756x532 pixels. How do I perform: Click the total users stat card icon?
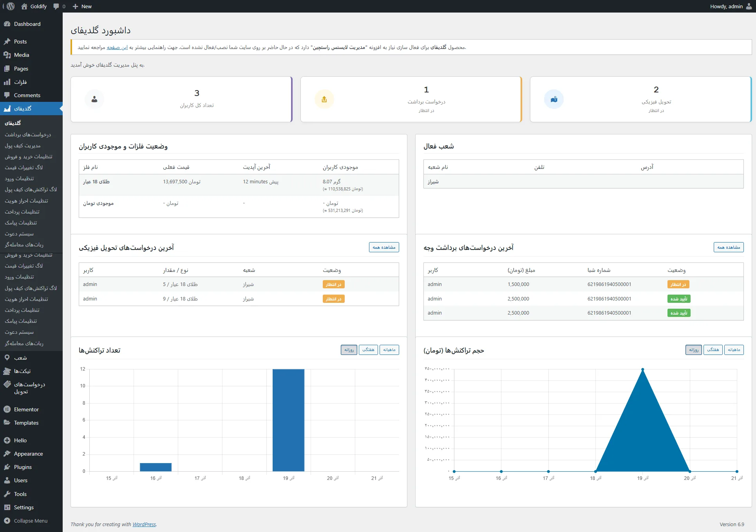click(94, 100)
